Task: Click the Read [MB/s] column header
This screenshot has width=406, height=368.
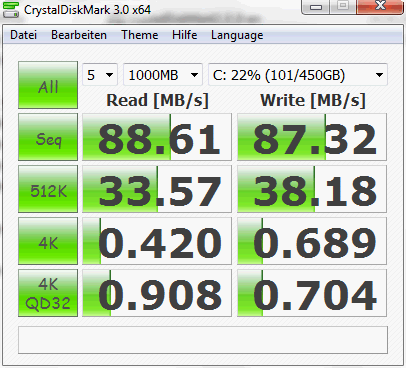Action: coord(157,100)
